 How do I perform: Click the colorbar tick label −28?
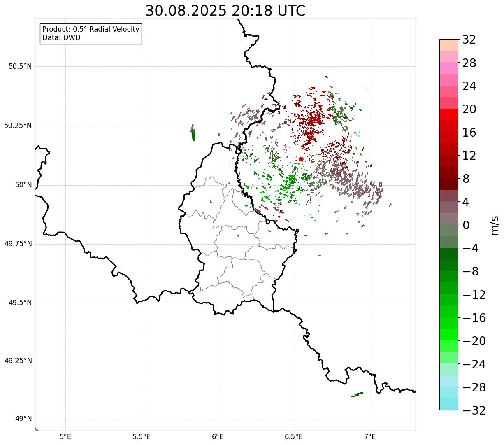coord(474,387)
